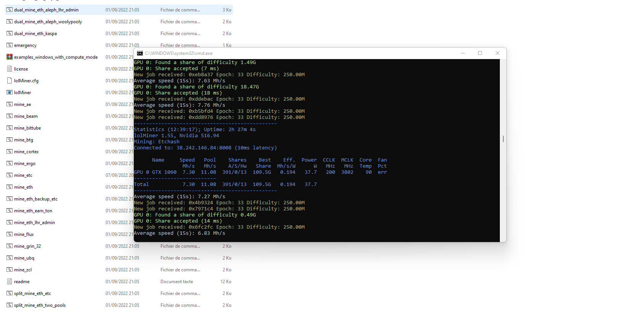Image resolution: width=644 pixels, height=319 pixels.
Task: Maximize the cmd.exe window
Action: coord(480,53)
